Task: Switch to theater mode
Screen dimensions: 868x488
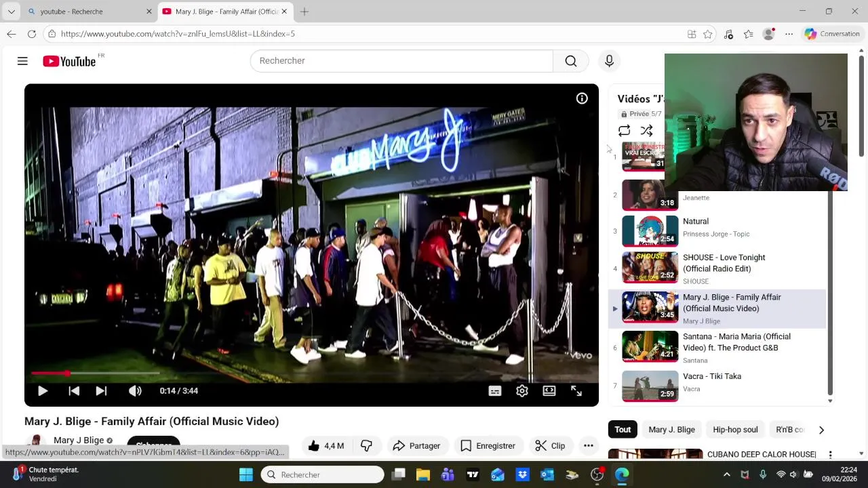Action: (549, 391)
